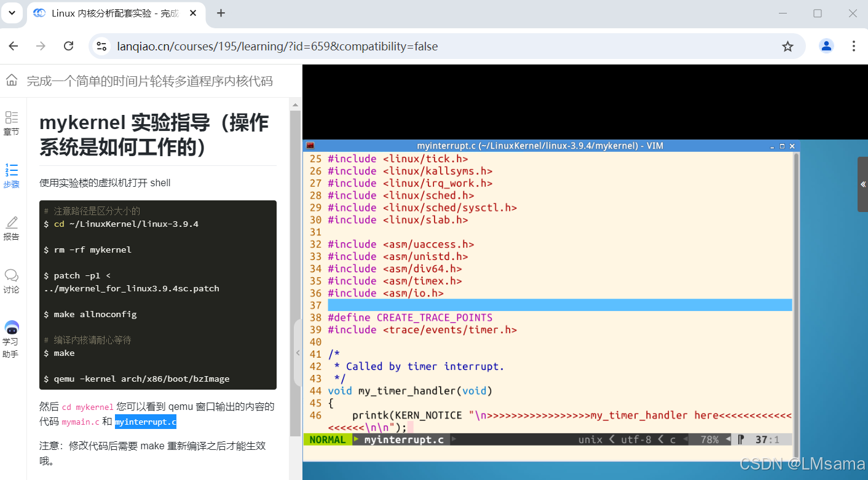Screen dimensions: 868x480
Task: Click the void my_timer_handler(void) line
Action: [x=410, y=391]
